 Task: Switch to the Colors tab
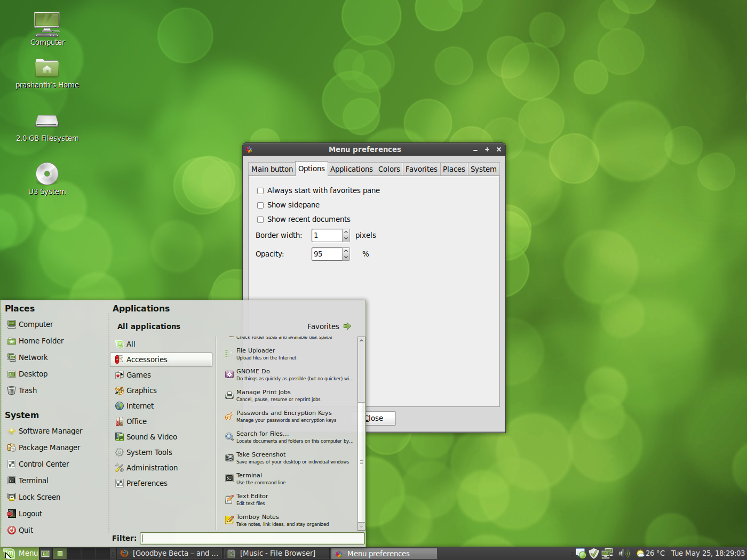[389, 169]
